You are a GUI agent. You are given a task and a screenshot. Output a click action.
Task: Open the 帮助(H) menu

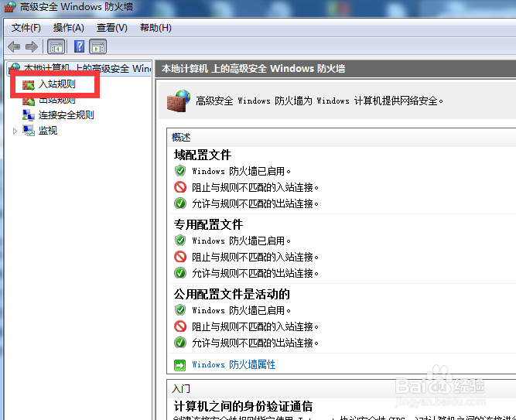pos(155,28)
